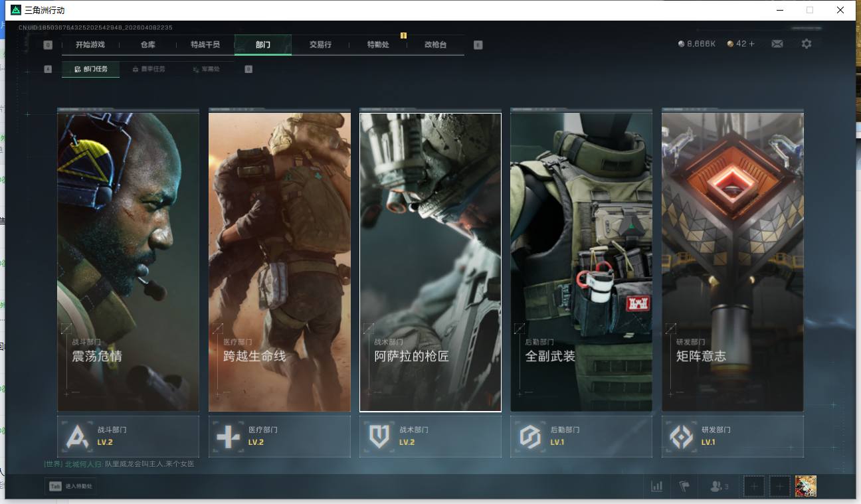This screenshot has width=861, height=504.
Task: Click the player avatar portrait
Action: (x=805, y=486)
